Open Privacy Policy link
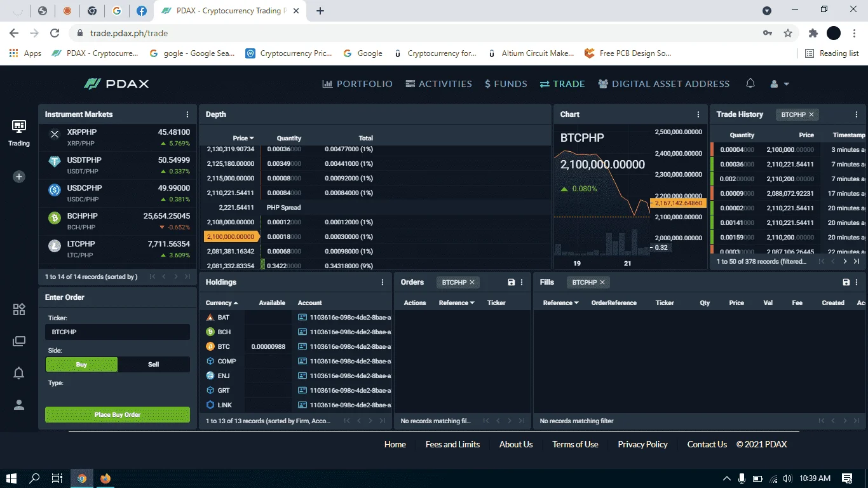The height and width of the screenshot is (488, 868). point(642,444)
